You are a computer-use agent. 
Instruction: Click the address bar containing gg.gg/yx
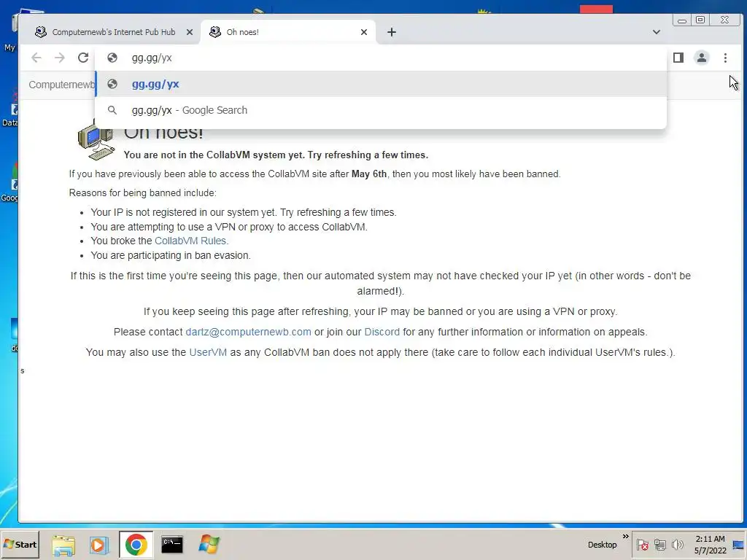380,58
